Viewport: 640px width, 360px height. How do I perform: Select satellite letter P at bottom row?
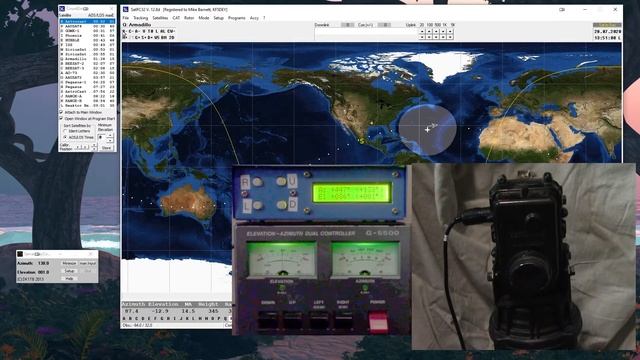pos(219,318)
